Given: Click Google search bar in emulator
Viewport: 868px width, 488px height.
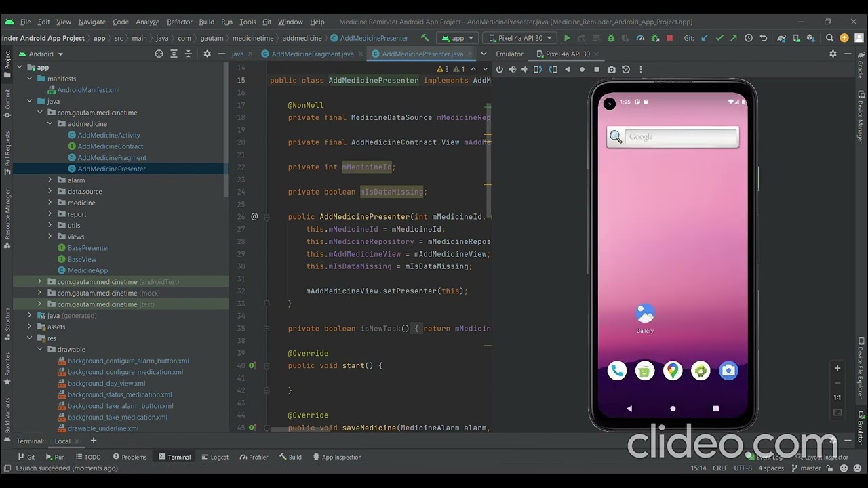Looking at the screenshot, I should coord(672,137).
